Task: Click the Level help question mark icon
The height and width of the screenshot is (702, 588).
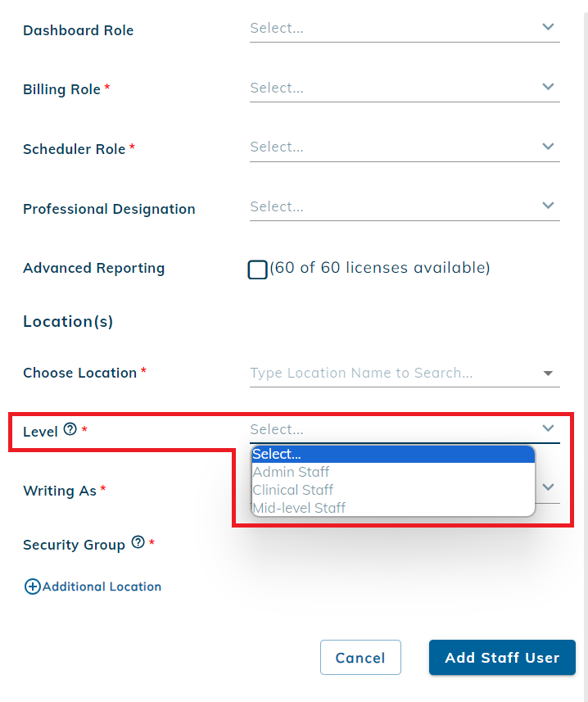Action: (70, 429)
